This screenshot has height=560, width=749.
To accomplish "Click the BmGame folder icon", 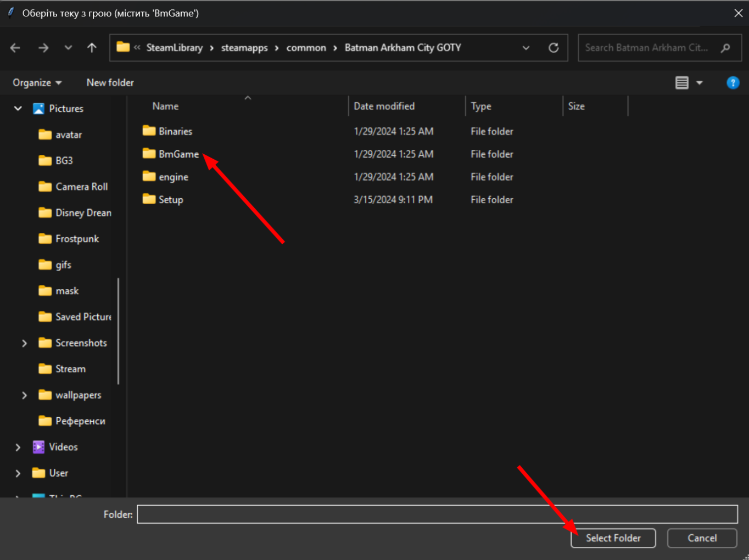I will (149, 154).
